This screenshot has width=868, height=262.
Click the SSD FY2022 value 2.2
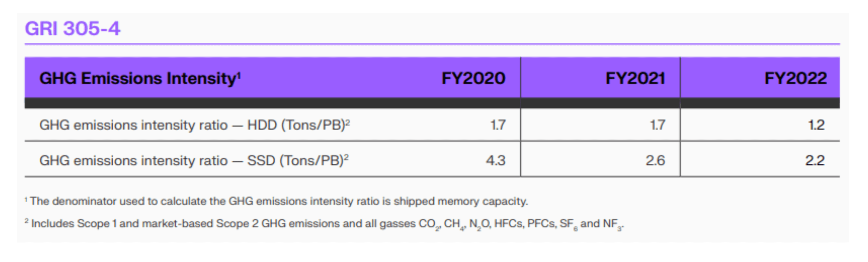pyautogui.click(x=815, y=161)
